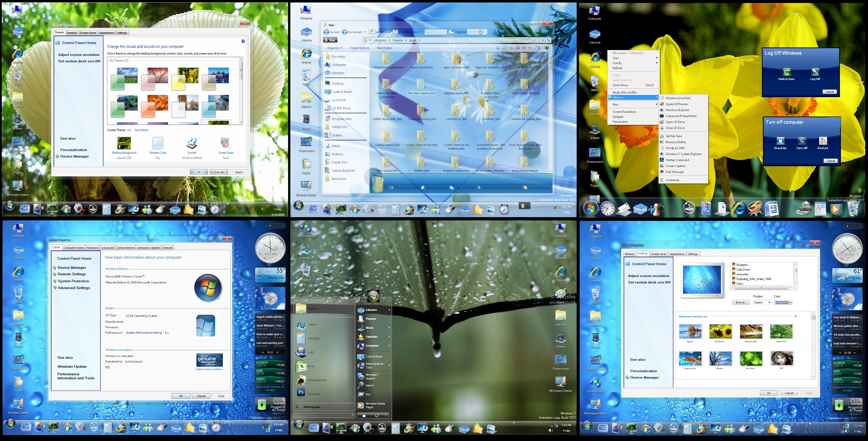Image resolution: width=868 pixels, height=441 pixels.
Task: Click the Word icon in the dock
Action: pyautogui.click(x=771, y=208)
